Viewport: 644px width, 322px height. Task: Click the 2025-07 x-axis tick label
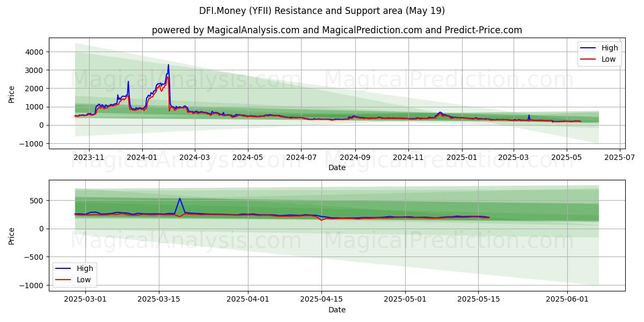pos(619,158)
